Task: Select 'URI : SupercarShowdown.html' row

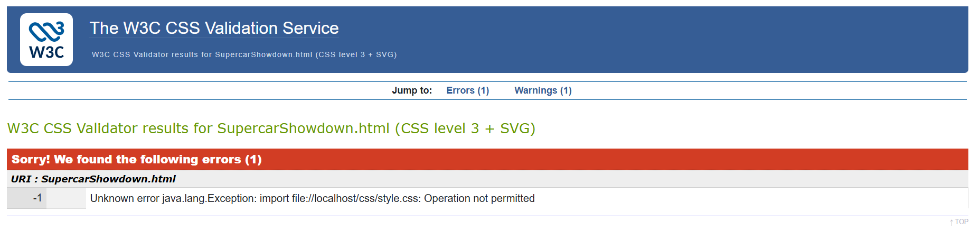Action: [487, 179]
